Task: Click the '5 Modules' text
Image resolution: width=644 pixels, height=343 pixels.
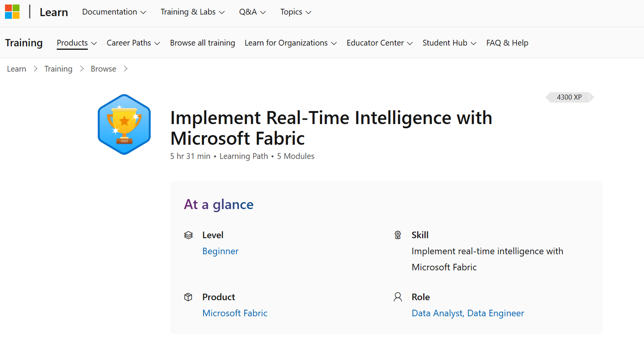Action: tap(296, 156)
